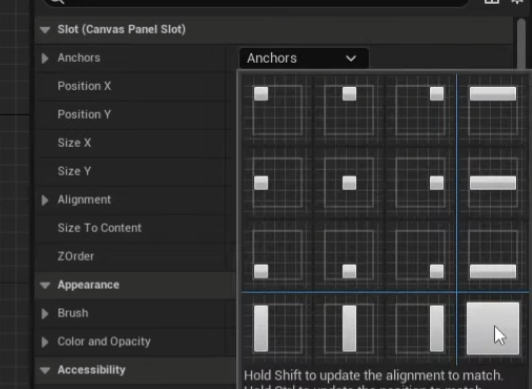This screenshot has width=532, height=389.
Task: Select the middle-left anchor preset
Action: point(278,182)
